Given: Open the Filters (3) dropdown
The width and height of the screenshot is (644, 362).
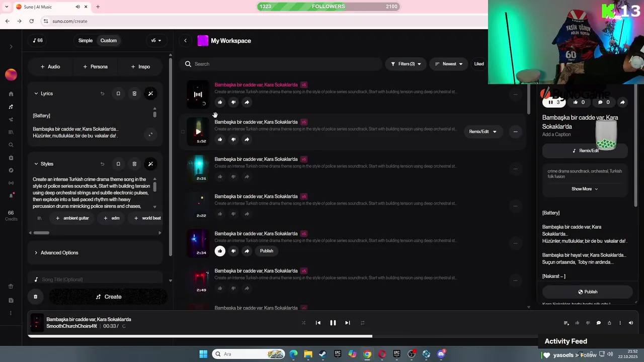Looking at the screenshot, I should (406, 64).
